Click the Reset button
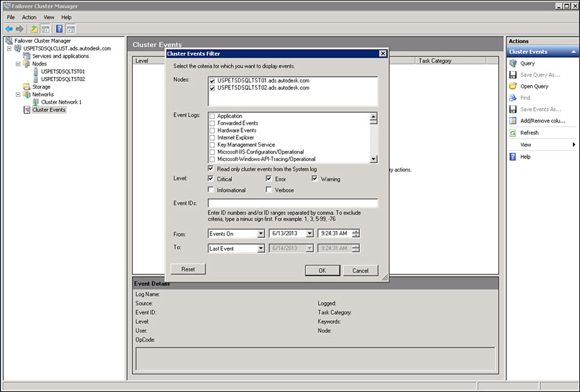The width and height of the screenshot is (580, 392). coord(188,269)
